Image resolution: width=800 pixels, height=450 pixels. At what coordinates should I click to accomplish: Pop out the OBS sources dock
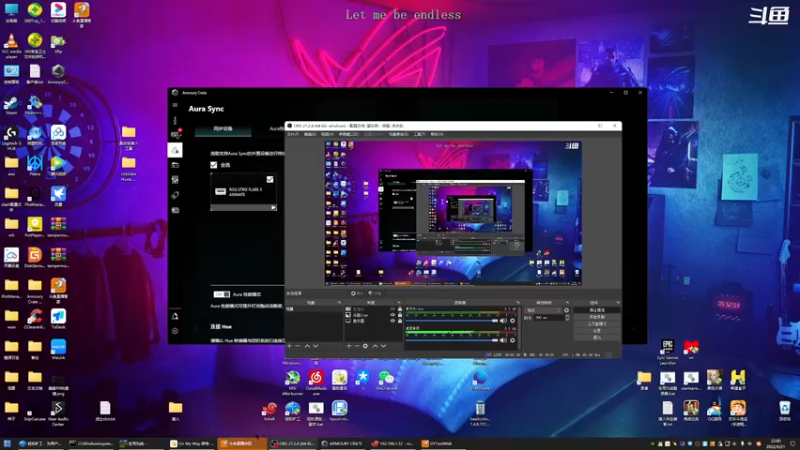tap(399, 303)
